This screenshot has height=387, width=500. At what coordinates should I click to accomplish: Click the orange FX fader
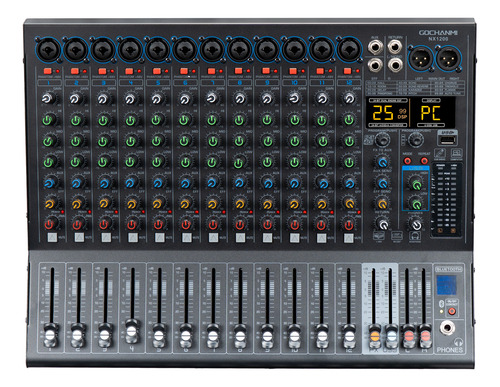coord(375,335)
